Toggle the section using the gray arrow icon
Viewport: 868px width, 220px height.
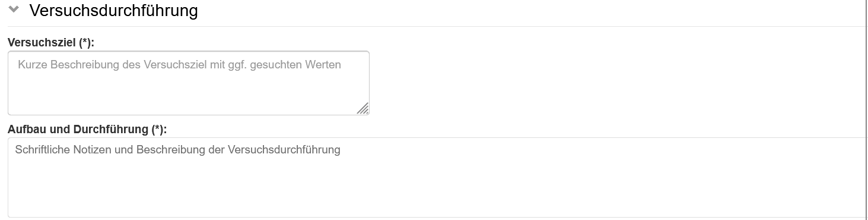pos(14,10)
